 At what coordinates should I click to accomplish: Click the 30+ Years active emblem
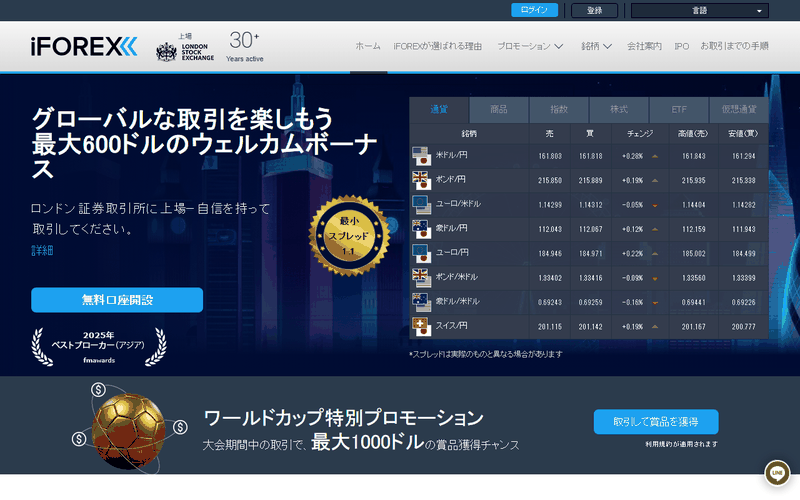(x=244, y=46)
